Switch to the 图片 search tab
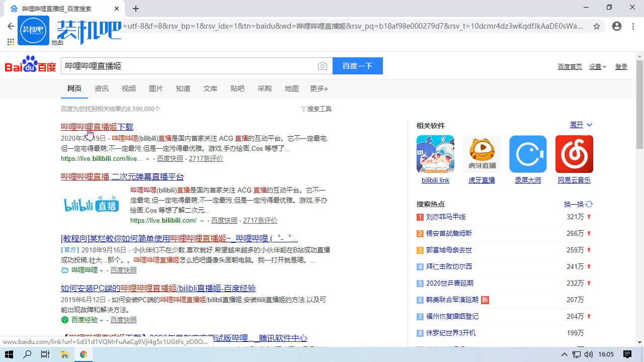 point(156,88)
